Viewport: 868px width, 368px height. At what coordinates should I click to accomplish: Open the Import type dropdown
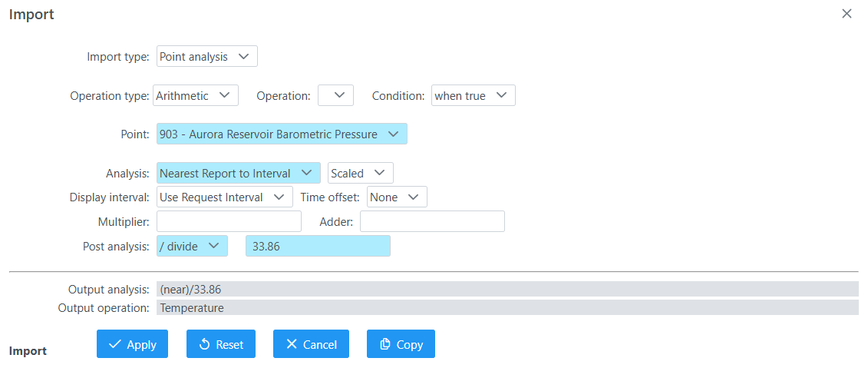pyautogui.click(x=207, y=57)
